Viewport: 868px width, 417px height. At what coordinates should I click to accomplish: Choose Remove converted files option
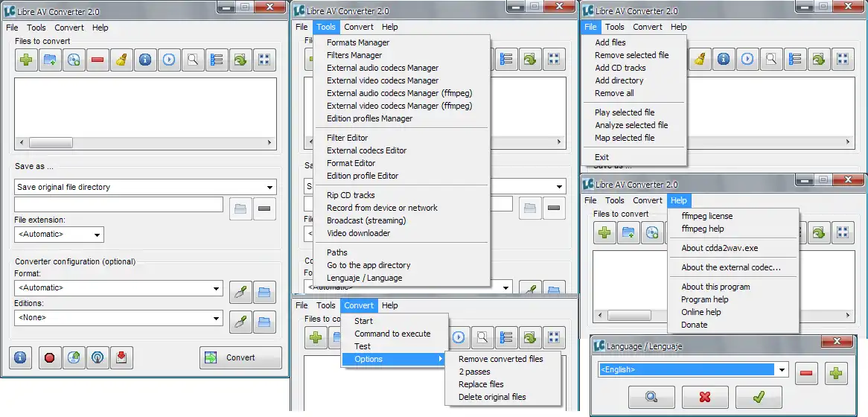pos(501,359)
